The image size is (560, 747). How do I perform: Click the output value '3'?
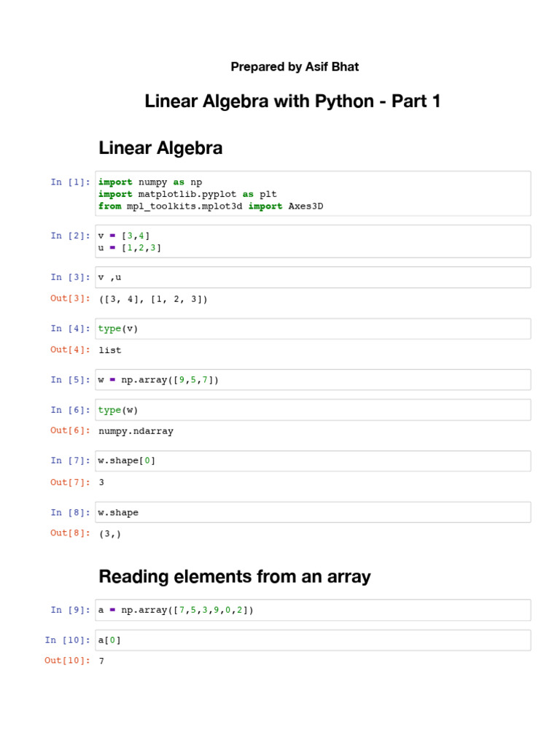(x=101, y=482)
